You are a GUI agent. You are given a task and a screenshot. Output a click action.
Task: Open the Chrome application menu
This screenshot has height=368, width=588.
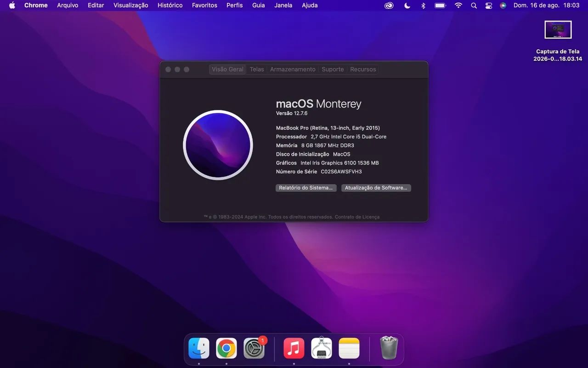coord(36,6)
